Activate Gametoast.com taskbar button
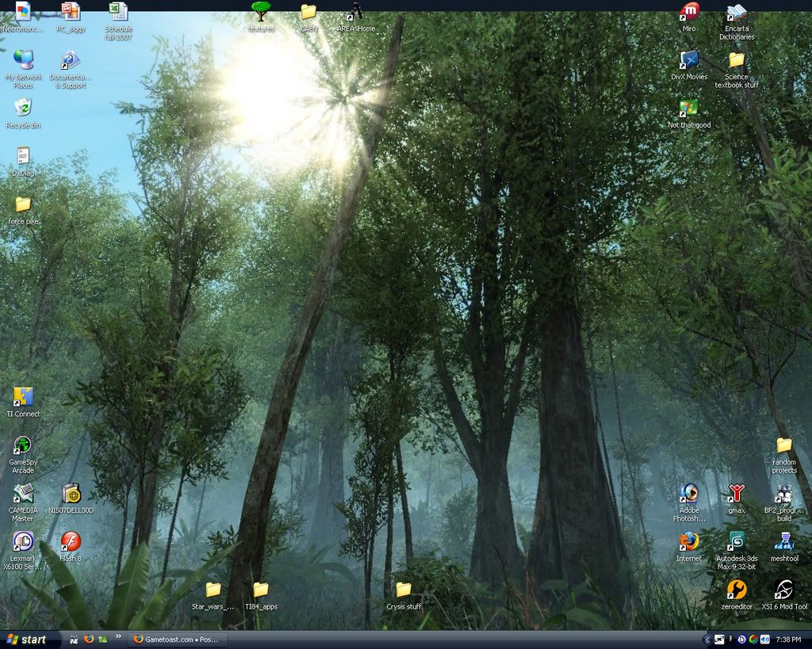The width and height of the screenshot is (812, 649). coord(177,639)
